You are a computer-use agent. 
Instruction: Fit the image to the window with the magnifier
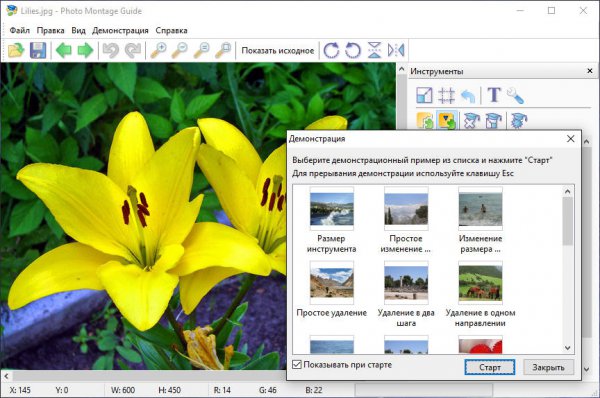pos(223,51)
